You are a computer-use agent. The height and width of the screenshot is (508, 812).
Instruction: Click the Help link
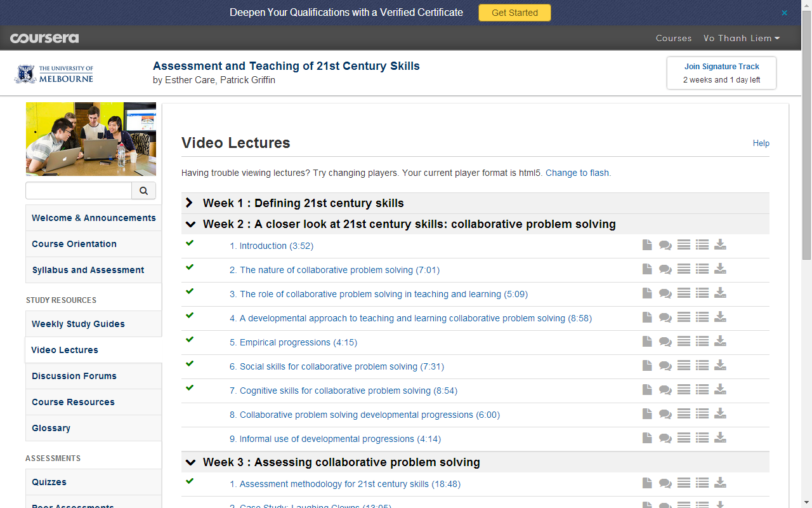click(x=761, y=144)
